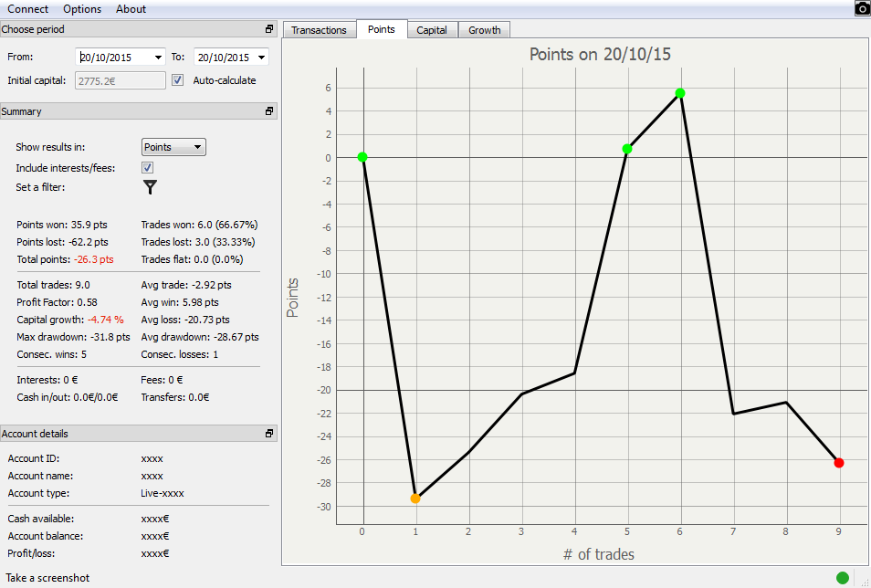
Task: Click the 'Points on 20/10/15' chart title
Action: coord(600,54)
